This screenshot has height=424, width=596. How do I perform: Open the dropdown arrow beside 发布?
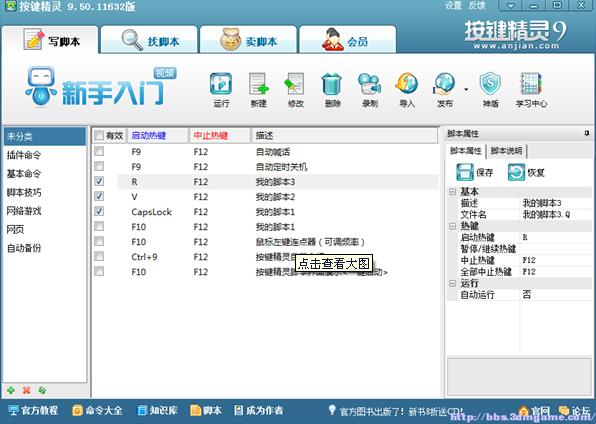click(x=466, y=90)
